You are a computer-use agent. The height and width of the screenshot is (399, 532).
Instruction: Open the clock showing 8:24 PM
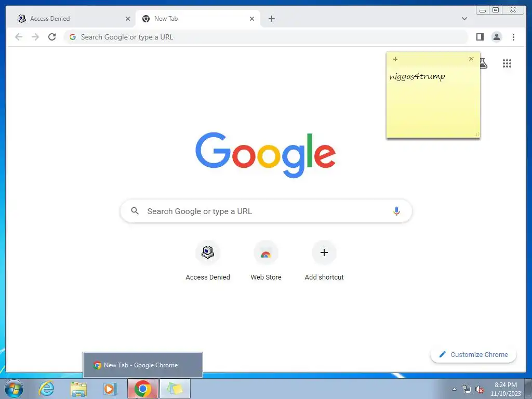click(506, 389)
